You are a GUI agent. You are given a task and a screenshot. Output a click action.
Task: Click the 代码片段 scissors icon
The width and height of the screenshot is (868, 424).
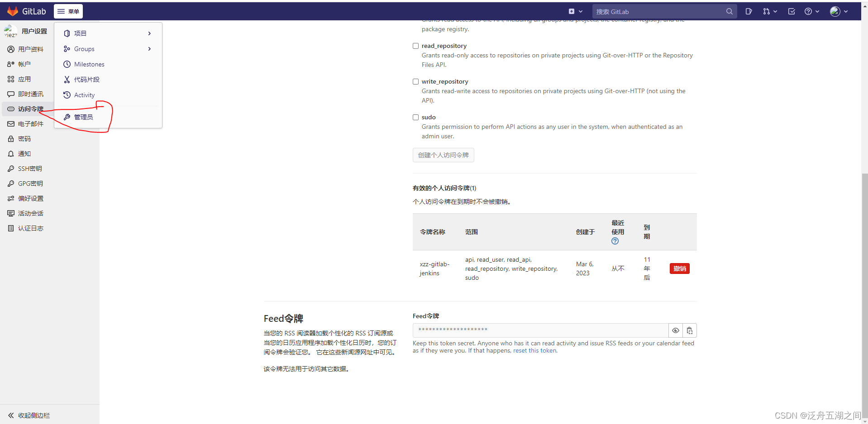pyautogui.click(x=67, y=80)
